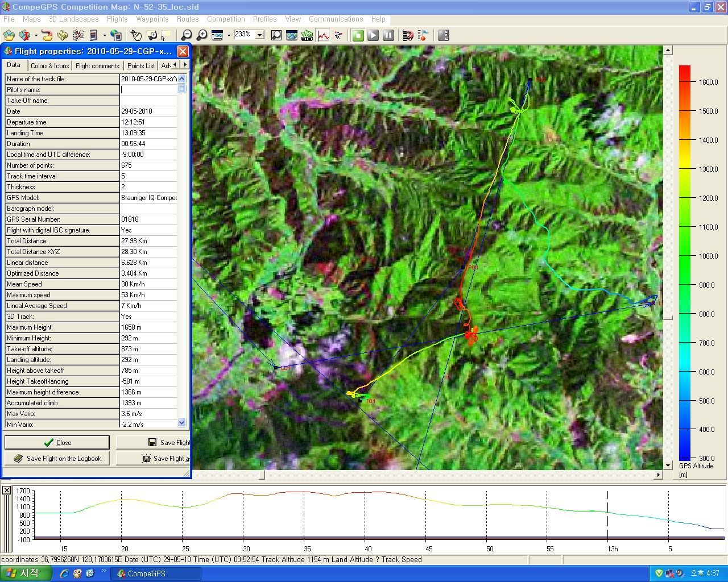This screenshot has height=582, width=728.
Task: Click the device download toolbar icon
Action: (93, 35)
